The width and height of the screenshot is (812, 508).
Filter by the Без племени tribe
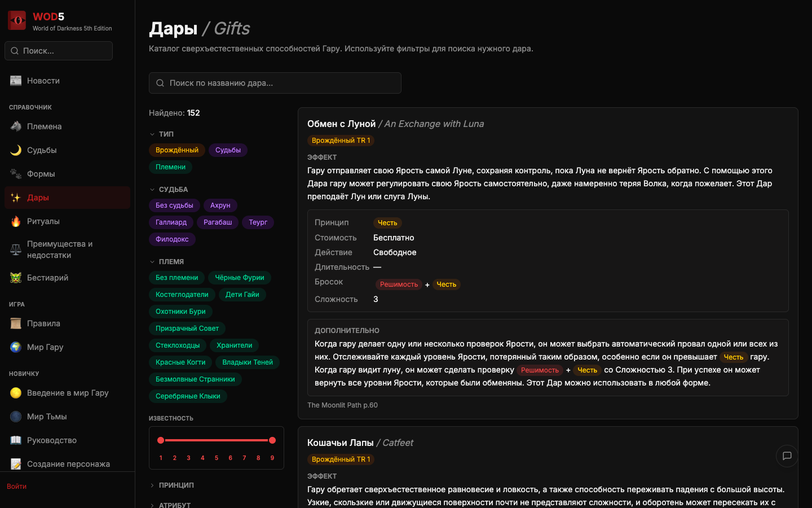tap(176, 278)
